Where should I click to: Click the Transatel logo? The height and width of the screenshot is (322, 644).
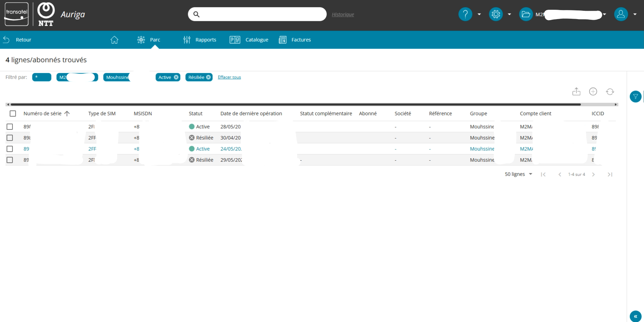pyautogui.click(x=16, y=14)
